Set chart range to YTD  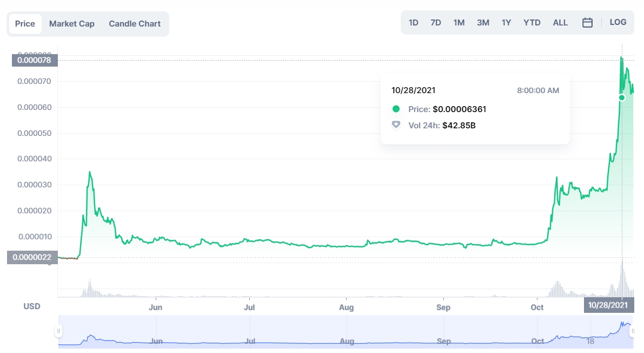tap(532, 23)
